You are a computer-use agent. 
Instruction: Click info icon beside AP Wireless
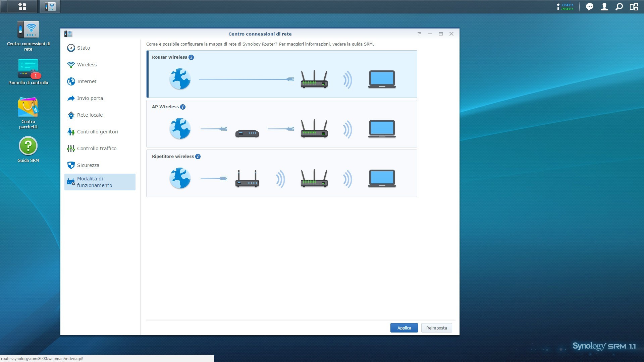coord(183,107)
